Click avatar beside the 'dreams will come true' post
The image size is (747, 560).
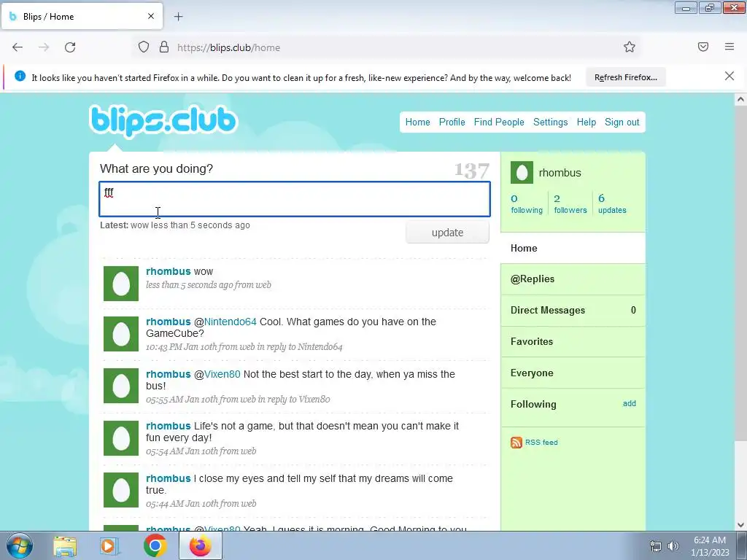pos(121,490)
